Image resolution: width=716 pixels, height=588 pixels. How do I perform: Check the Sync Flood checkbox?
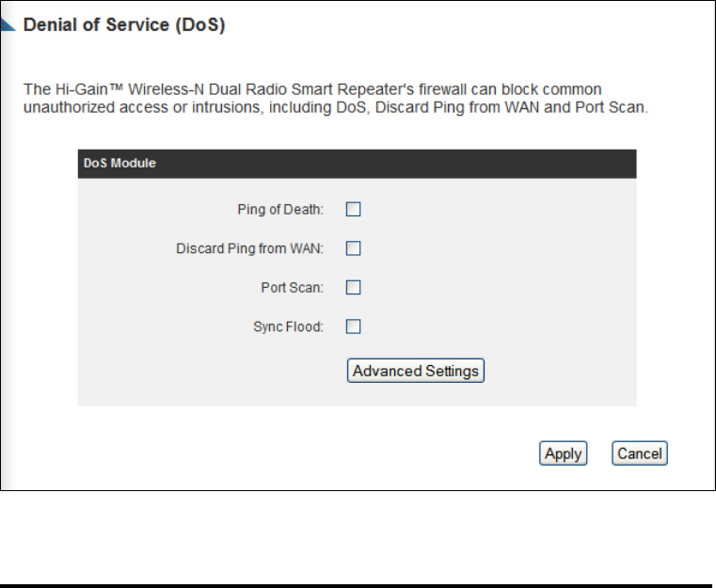click(353, 326)
